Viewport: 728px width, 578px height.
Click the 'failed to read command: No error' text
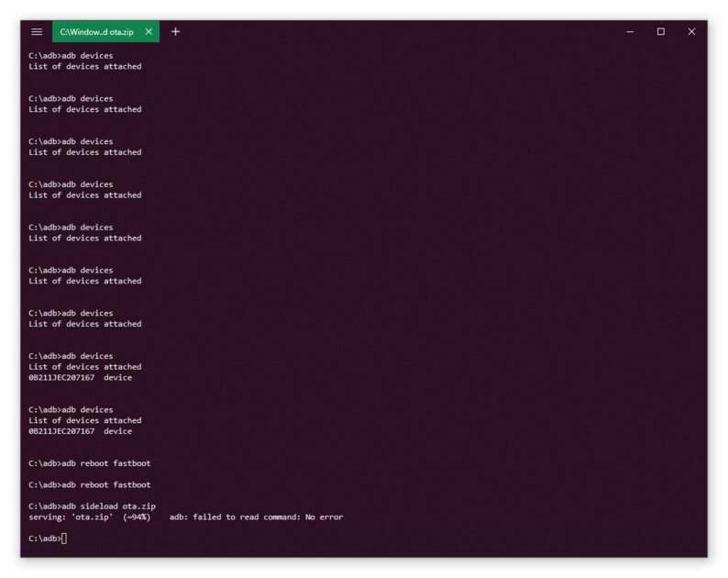(268, 517)
